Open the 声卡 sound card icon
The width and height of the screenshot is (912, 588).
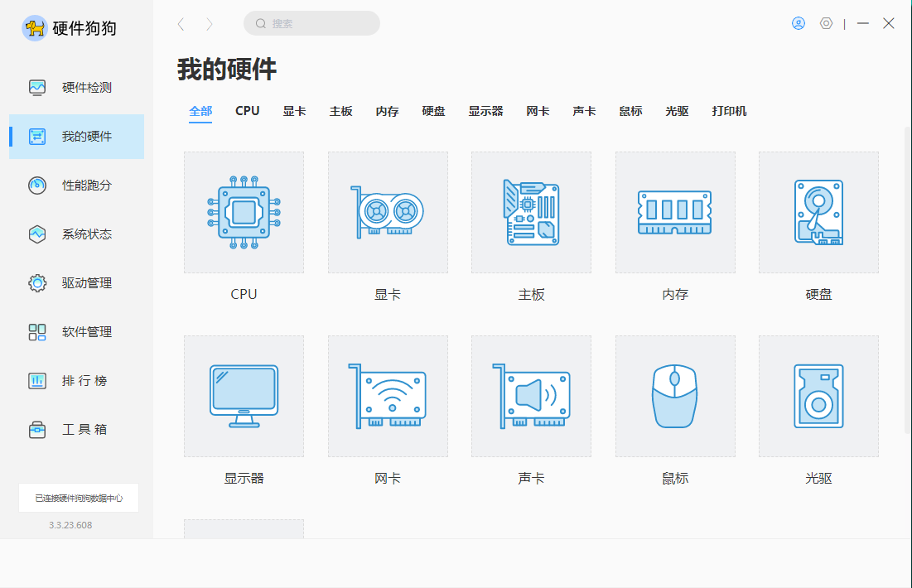[531, 397]
